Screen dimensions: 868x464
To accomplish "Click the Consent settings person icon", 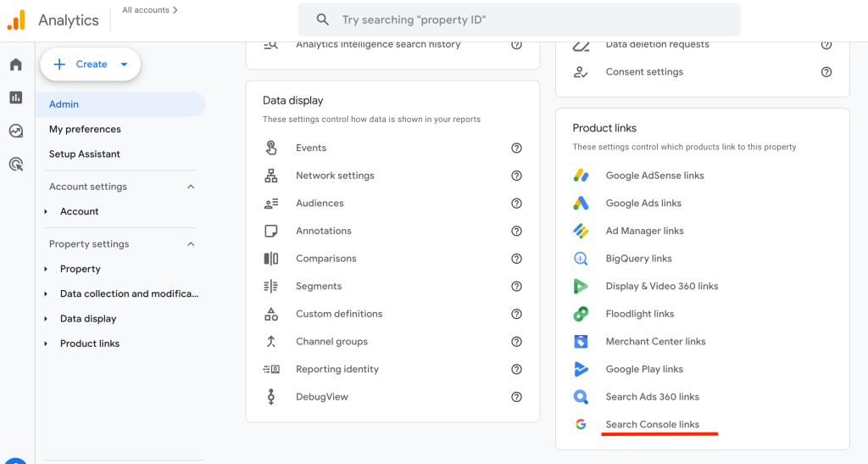I will [x=581, y=72].
